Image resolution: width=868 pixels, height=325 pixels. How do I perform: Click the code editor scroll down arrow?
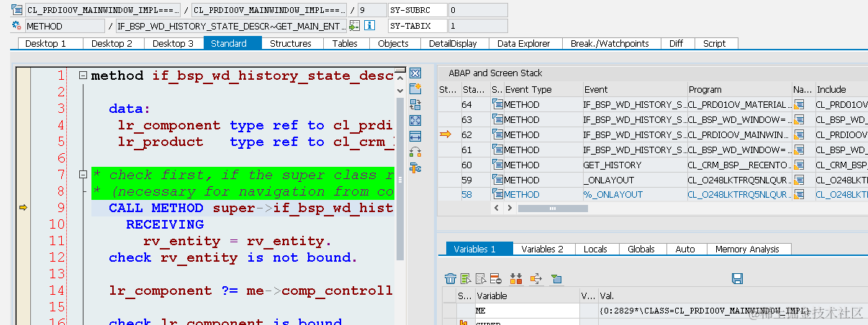pos(400,91)
